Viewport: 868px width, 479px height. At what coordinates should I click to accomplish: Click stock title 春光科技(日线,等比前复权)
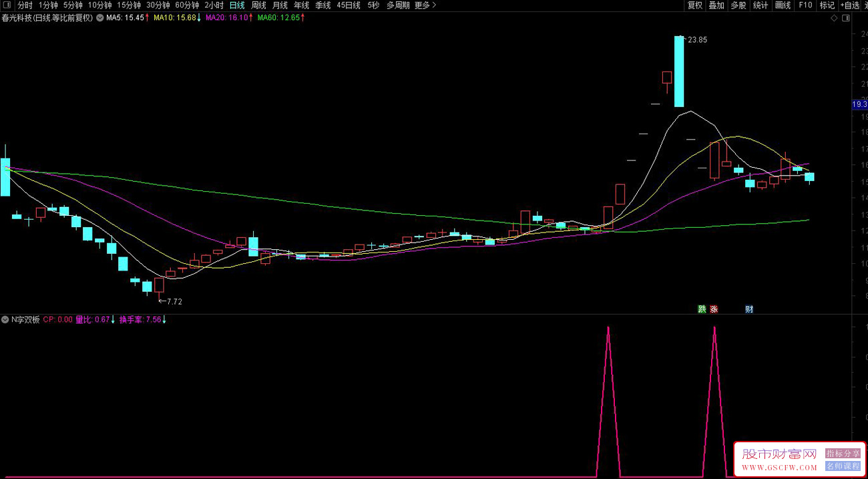pyautogui.click(x=47, y=18)
